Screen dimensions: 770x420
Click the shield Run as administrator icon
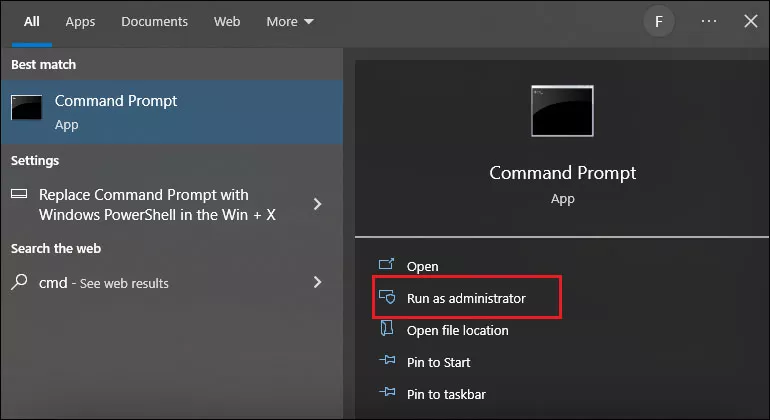click(x=387, y=297)
